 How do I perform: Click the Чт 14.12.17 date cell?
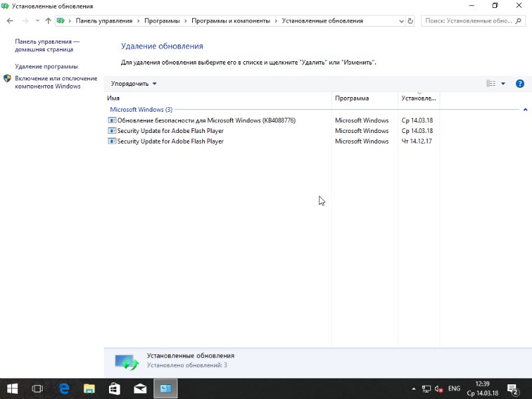[417, 142]
